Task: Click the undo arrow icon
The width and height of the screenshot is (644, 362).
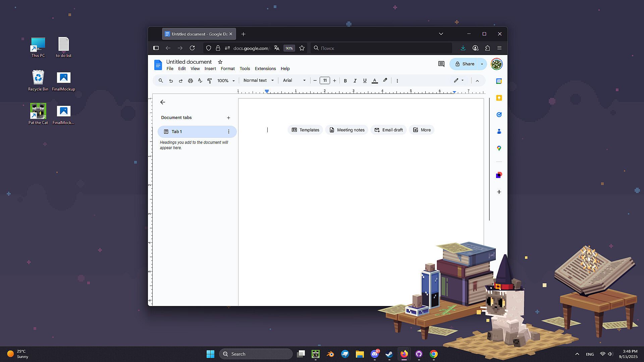Action: click(x=171, y=81)
